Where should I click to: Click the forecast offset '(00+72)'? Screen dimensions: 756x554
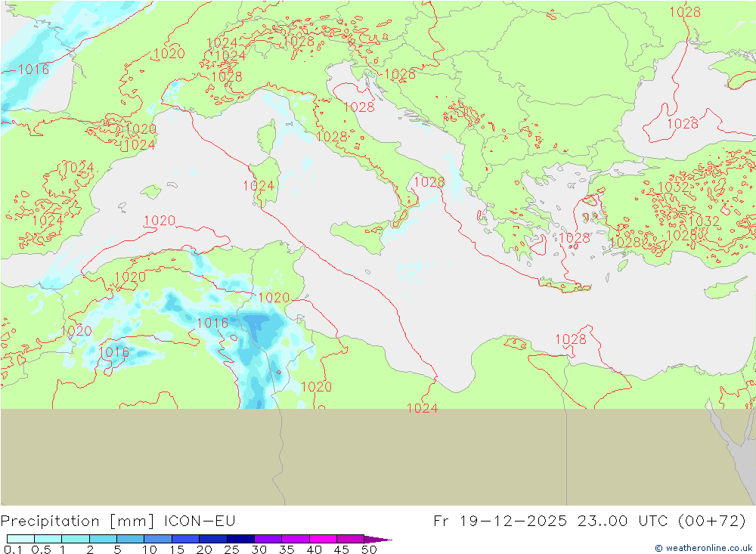[711, 522]
